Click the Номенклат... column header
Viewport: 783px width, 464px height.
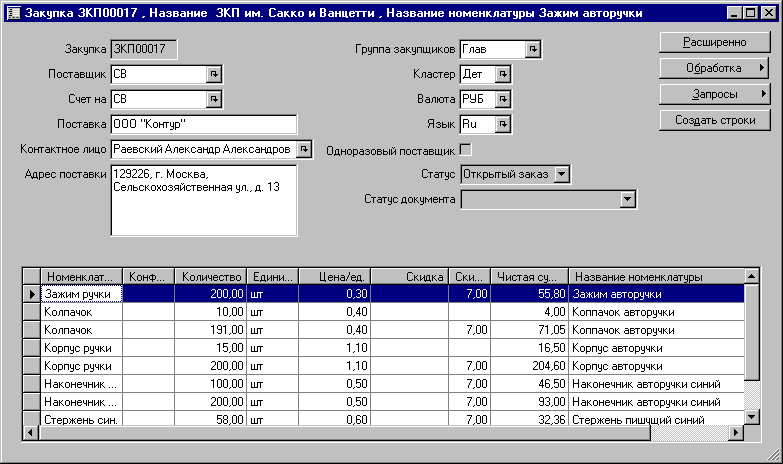pos(81,276)
